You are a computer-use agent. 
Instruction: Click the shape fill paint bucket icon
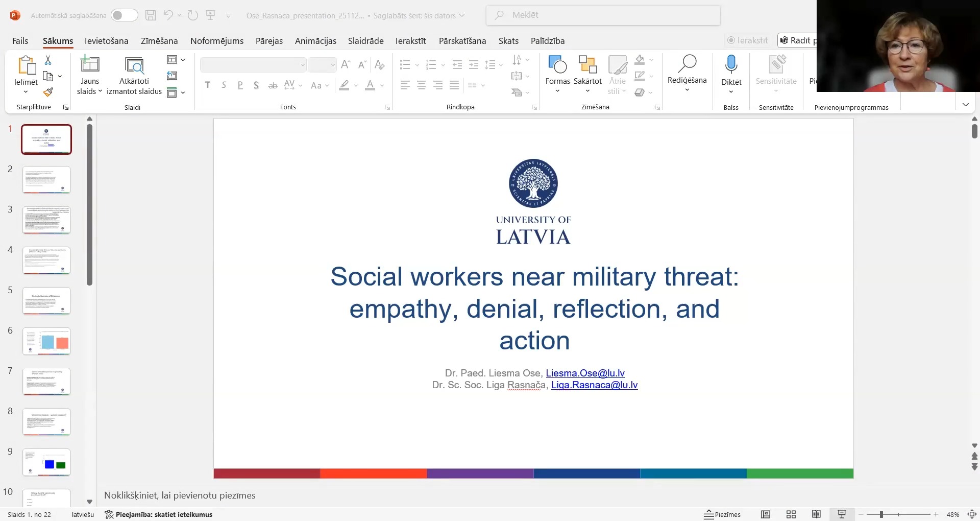[640, 60]
